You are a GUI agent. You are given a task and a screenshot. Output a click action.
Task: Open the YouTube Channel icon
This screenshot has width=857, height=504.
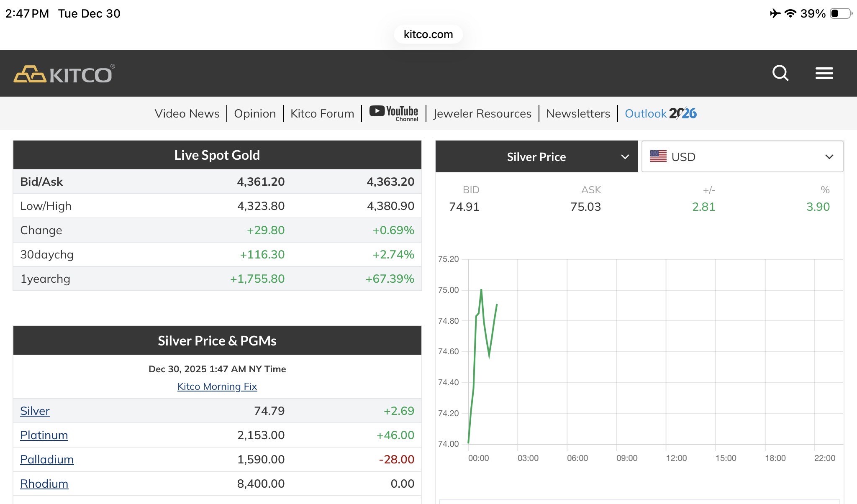(x=394, y=113)
